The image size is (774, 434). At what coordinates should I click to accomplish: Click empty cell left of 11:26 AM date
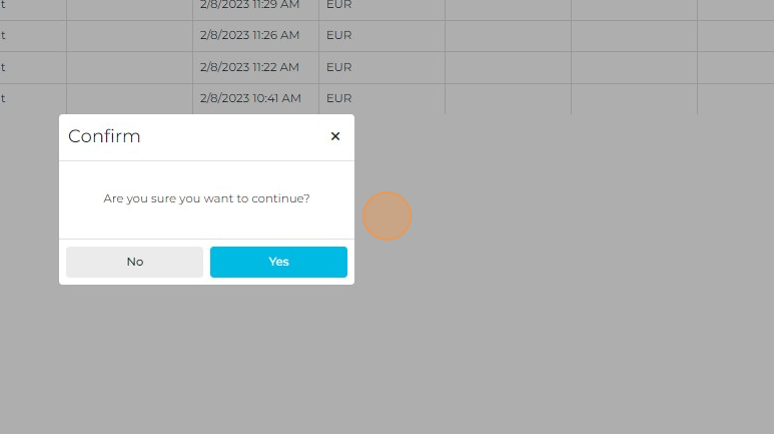(x=129, y=35)
